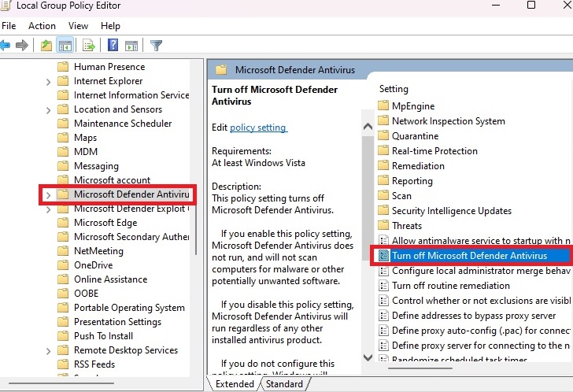Click the Maps folder icon in tree
Screen dimensions: 573x392
pyautogui.click(x=63, y=138)
